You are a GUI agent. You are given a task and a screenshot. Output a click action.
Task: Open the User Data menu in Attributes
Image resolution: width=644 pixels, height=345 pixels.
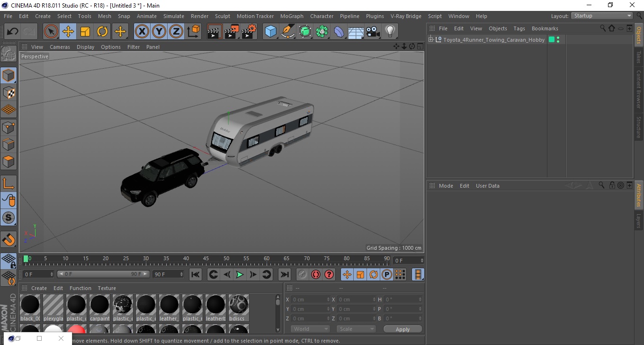[487, 186]
